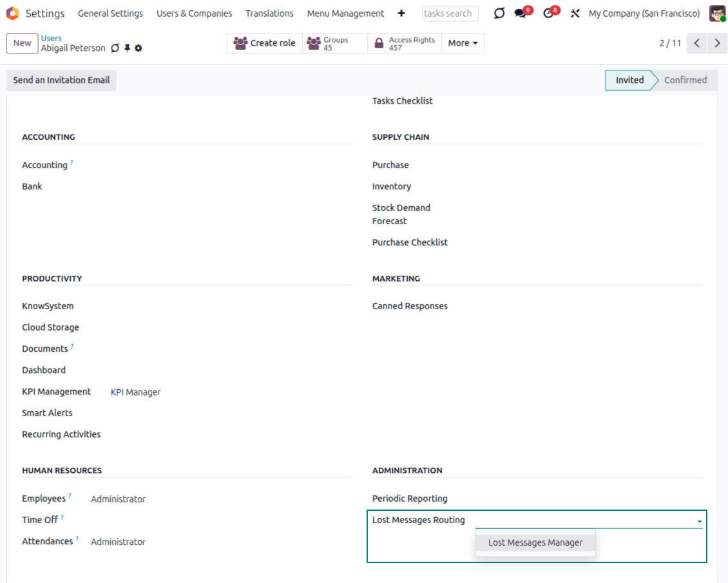Screen dimensions: 728x583
Task: Open the Users & Companies menu
Action: click(x=194, y=14)
